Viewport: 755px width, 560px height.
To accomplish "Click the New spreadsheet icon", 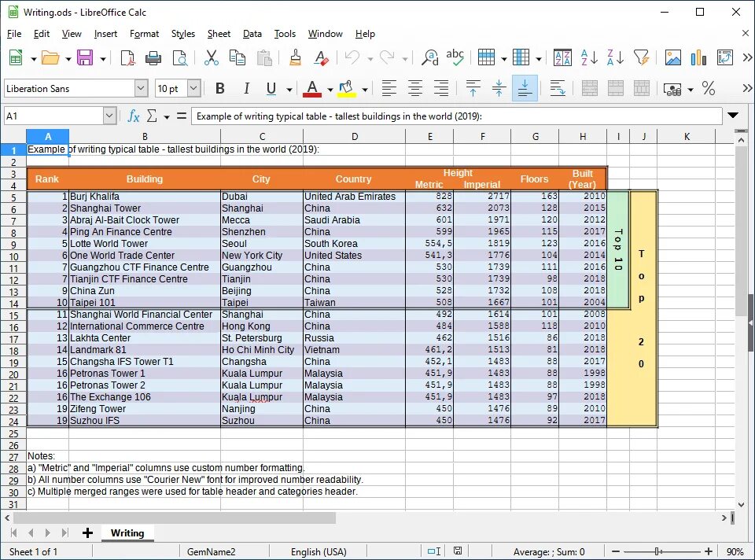I will (16, 58).
